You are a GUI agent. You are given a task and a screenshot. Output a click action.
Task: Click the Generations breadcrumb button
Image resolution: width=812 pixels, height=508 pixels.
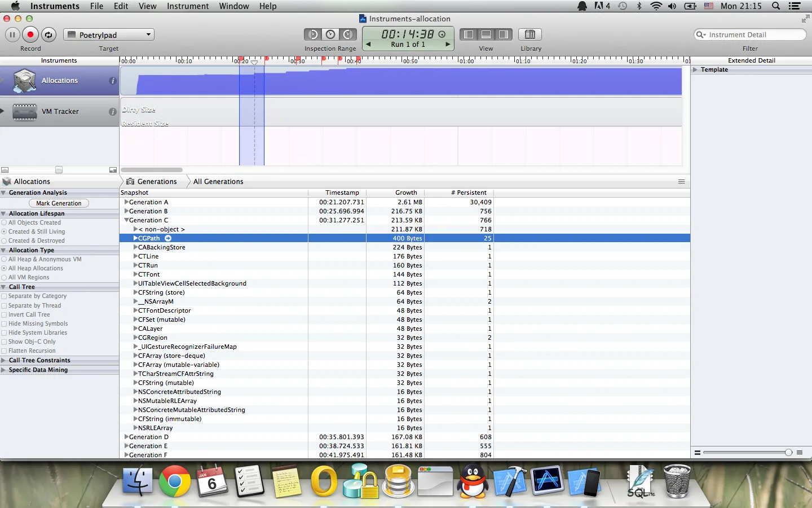click(152, 181)
